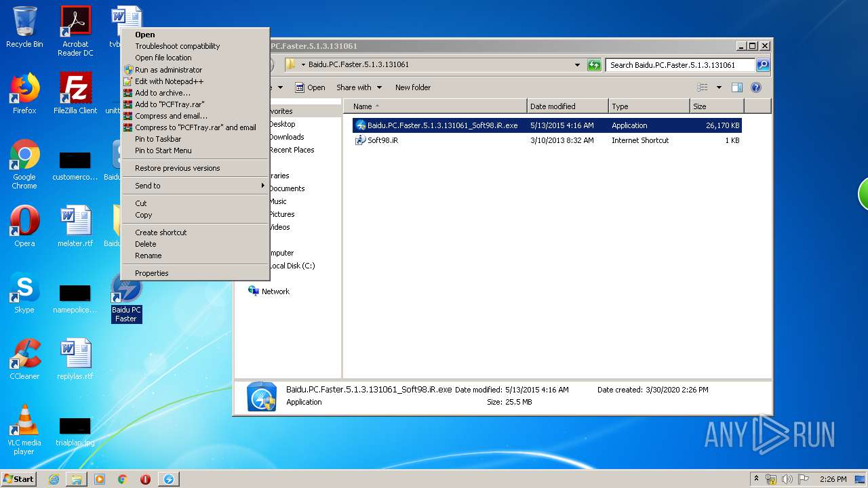The width and height of the screenshot is (868, 488).
Task: Click the Start button
Action: pyautogui.click(x=18, y=479)
